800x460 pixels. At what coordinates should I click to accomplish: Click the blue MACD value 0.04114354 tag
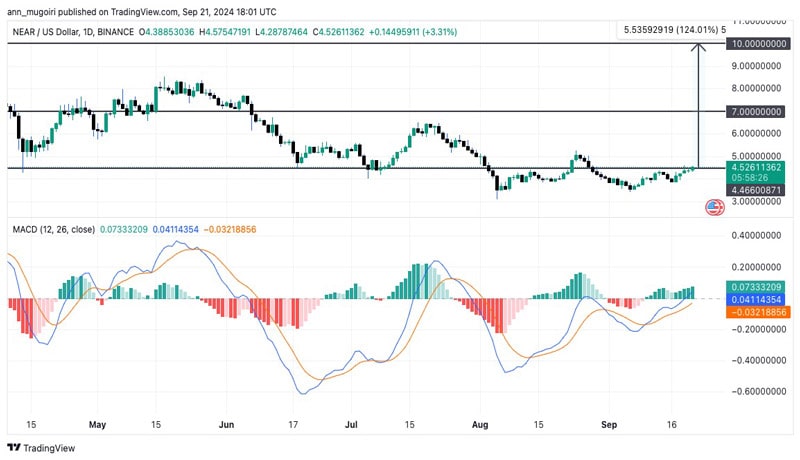point(756,299)
